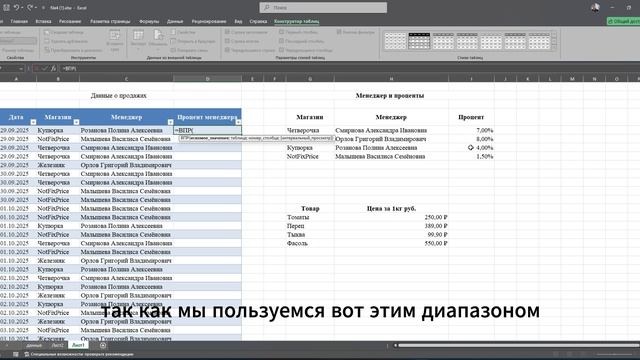
Task: Click the Redo arrow in title bar
Action: 30,7
